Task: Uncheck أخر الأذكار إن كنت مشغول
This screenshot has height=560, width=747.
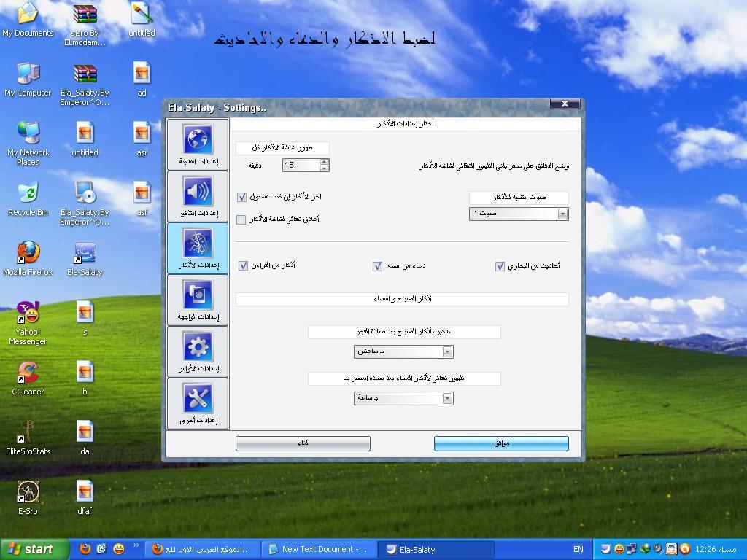Action: [241, 197]
